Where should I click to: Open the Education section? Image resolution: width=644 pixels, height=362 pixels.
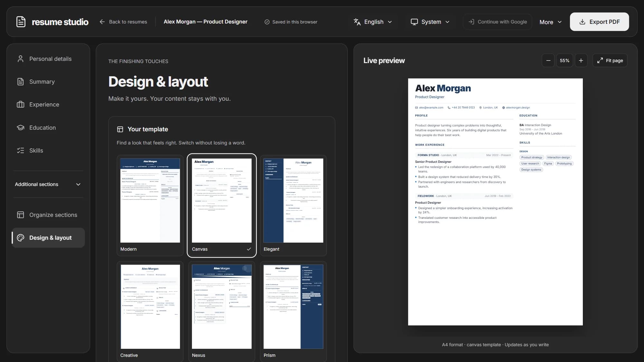48,128
